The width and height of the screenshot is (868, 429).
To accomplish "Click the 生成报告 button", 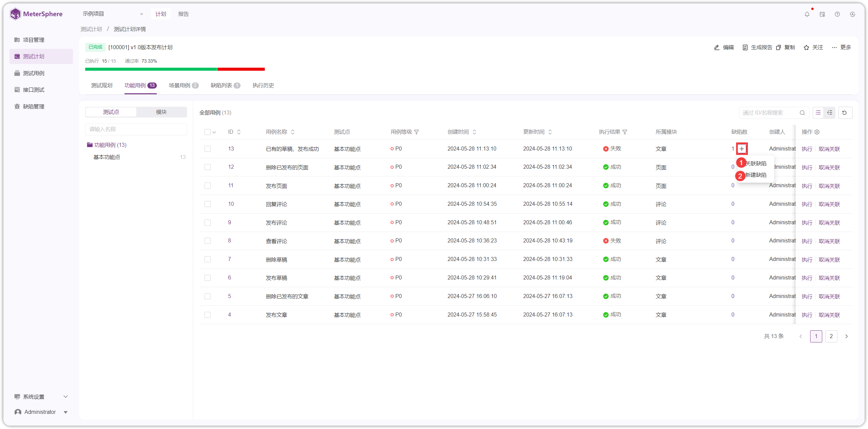I will 757,47.
